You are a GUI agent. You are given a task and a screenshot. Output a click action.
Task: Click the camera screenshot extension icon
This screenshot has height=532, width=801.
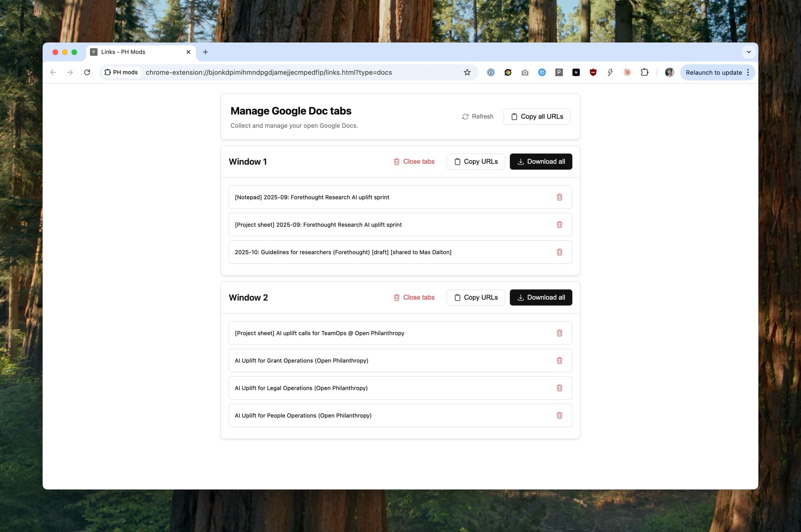pyautogui.click(x=524, y=72)
